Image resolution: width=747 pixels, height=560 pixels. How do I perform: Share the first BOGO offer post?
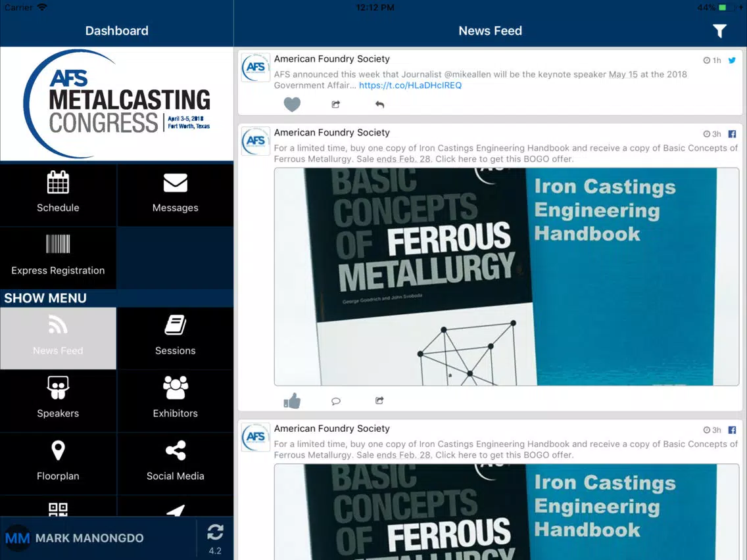(379, 400)
